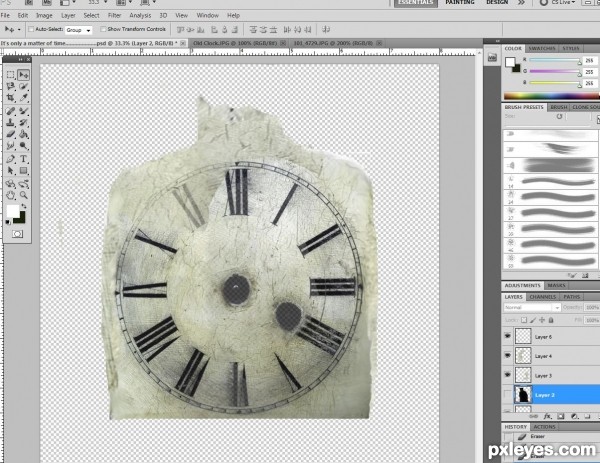Select the Eraser tool in toolbox
This screenshot has height=463, width=600.
click(x=10, y=134)
